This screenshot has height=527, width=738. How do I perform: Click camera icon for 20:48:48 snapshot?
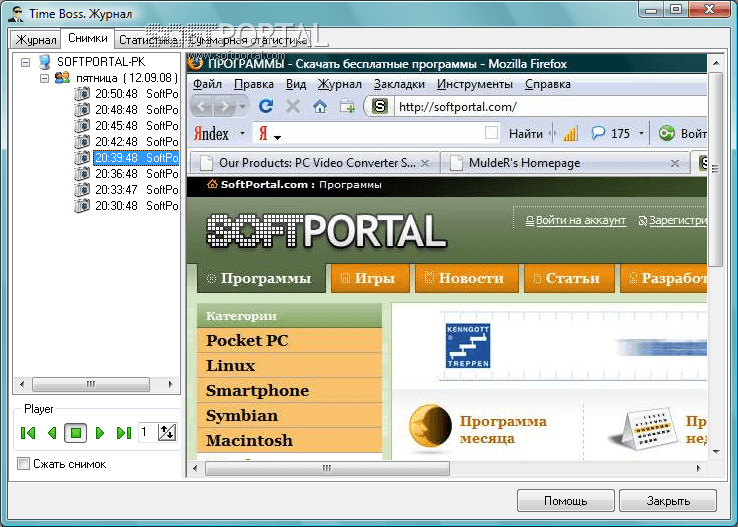point(82,110)
